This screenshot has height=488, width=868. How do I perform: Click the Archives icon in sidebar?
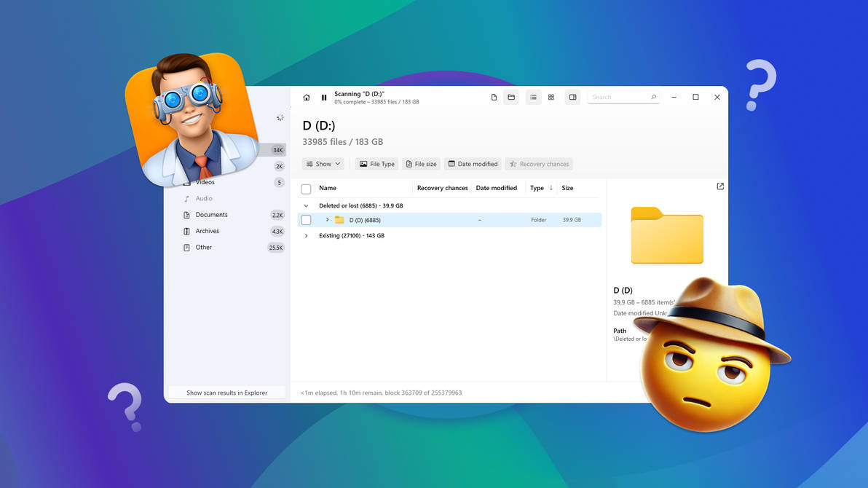(186, 231)
